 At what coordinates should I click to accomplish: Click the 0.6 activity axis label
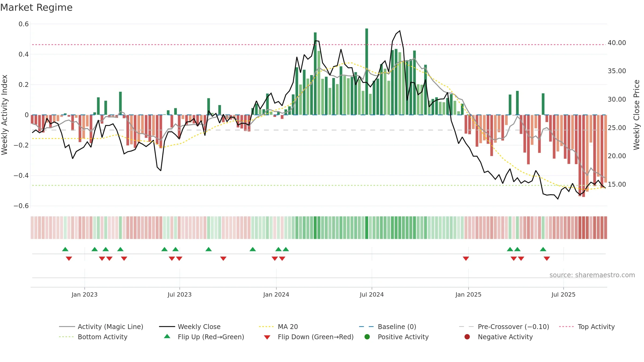(24, 24)
